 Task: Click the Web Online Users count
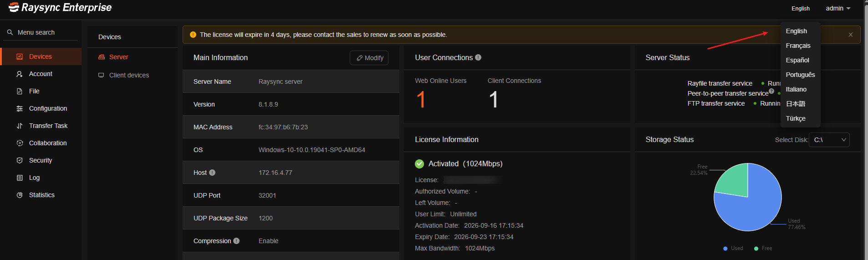click(421, 99)
